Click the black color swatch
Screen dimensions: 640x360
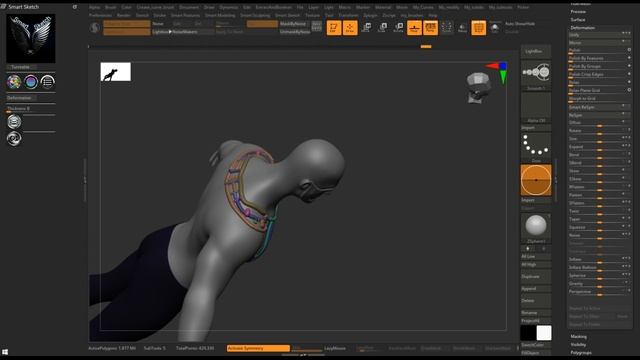528,333
